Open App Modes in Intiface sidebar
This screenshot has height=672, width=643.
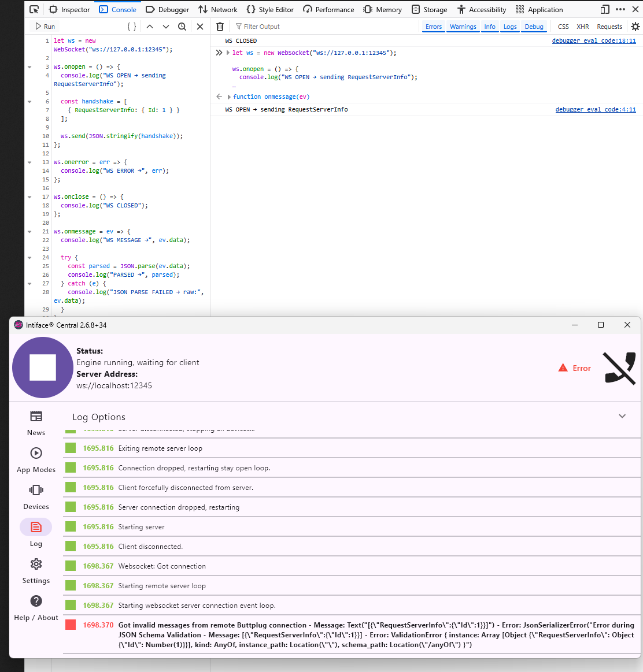pyautogui.click(x=36, y=460)
